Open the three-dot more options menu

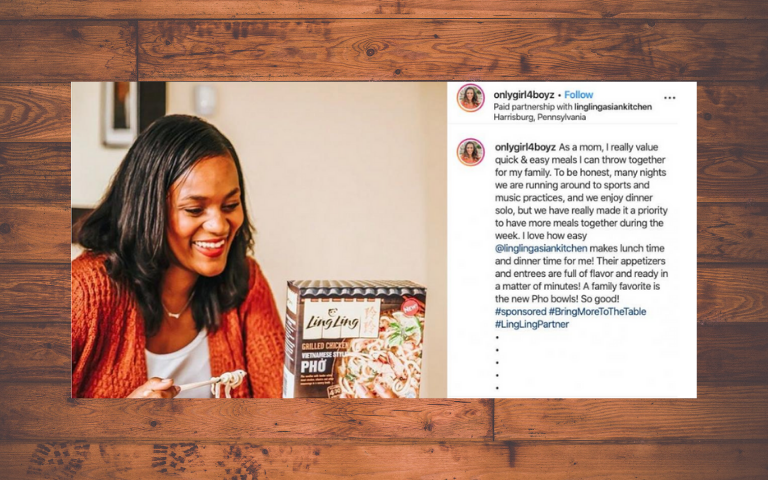pos(670,98)
